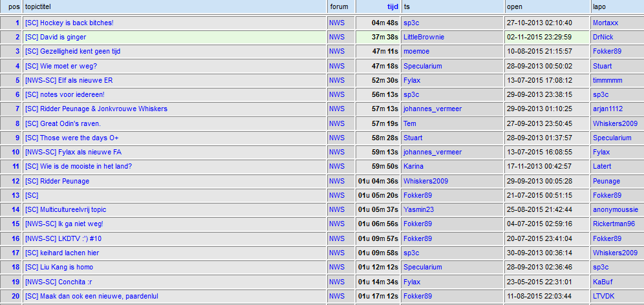Open 'Maak dan ook een nieuwe, paardenlul' topic

click(x=92, y=297)
